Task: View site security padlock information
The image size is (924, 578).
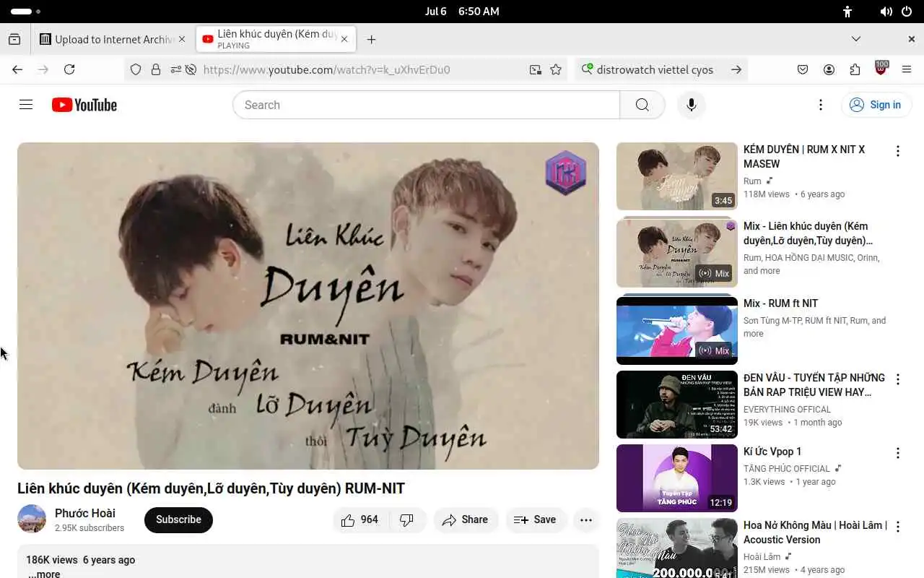Action: [x=156, y=69]
